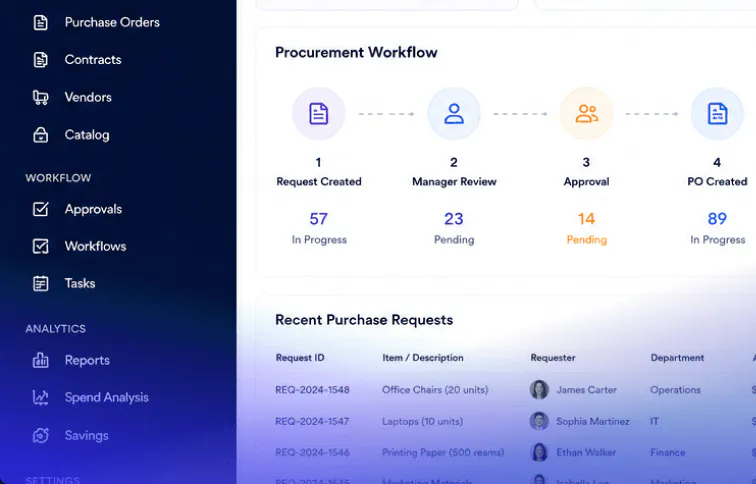Click the Reports bar chart icon
This screenshot has height=484, width=756.
click(x=40, y=360)
